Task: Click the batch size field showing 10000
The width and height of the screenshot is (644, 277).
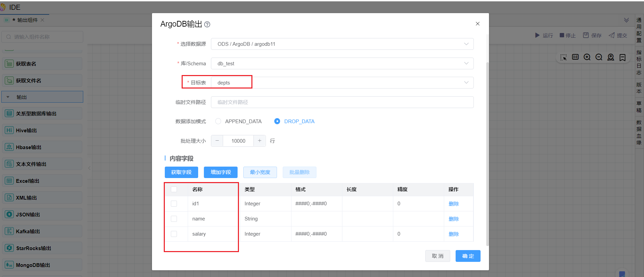Action: point(238,141)
